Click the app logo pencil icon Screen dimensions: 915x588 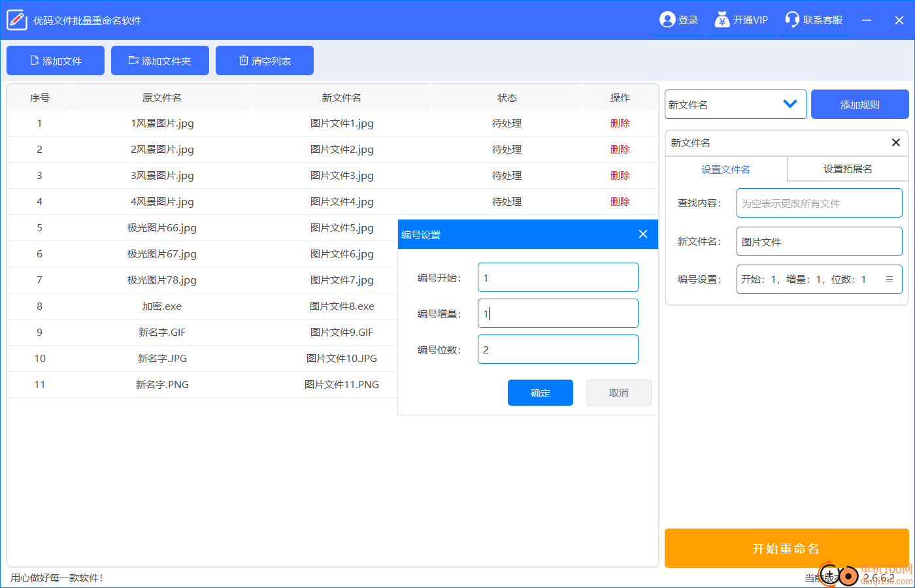click(17, 20)
